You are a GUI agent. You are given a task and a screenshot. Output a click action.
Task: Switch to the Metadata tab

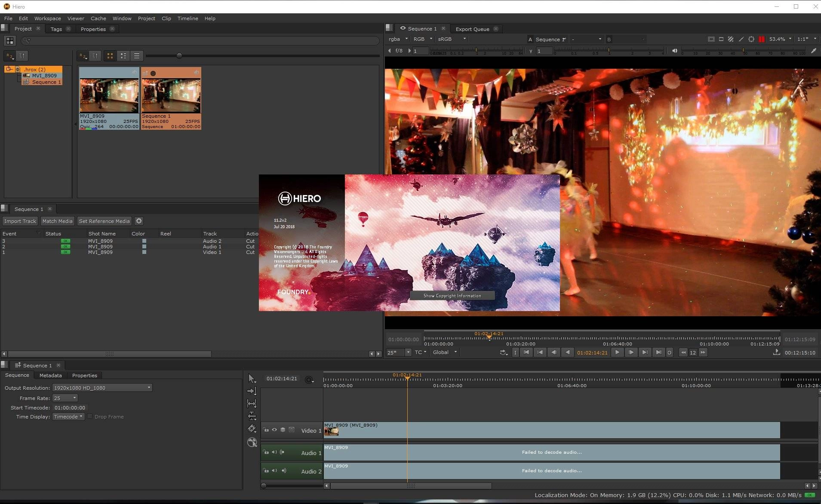pos(50,376)
